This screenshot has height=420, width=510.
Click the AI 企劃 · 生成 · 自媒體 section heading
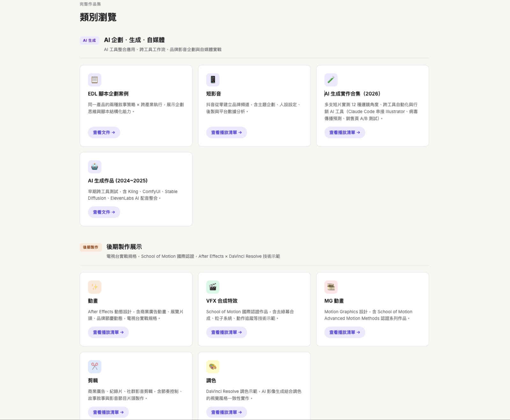point(134,40)
